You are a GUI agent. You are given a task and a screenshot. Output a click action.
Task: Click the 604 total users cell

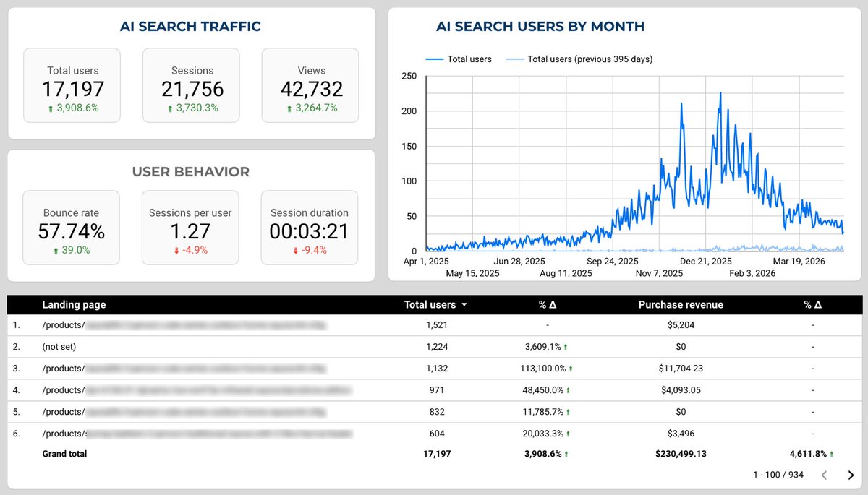[x=437, y=434]
